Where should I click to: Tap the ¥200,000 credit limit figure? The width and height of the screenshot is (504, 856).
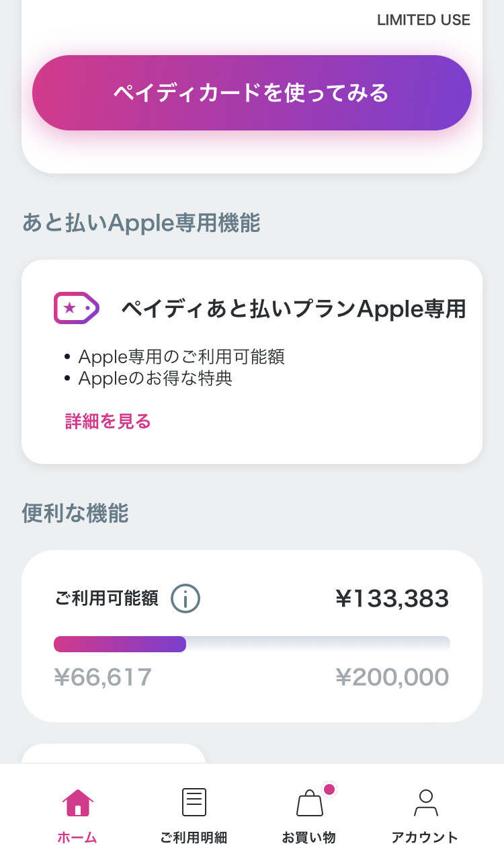coord(392,677)
